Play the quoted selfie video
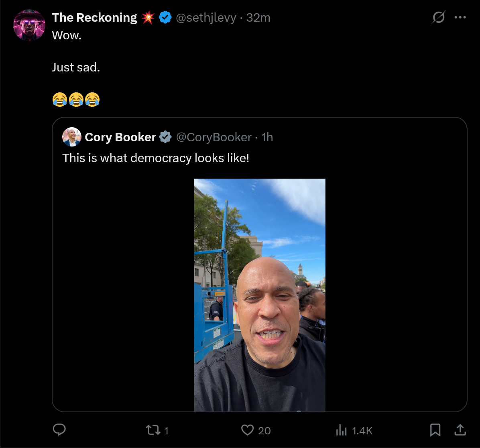Screen dimensions: 480x448 (x=260, y=295)
